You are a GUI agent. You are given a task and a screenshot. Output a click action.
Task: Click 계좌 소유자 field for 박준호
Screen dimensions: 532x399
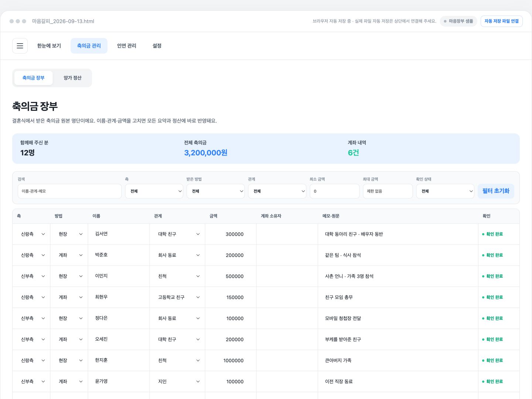pyautogui.click(x=287, y=255)
